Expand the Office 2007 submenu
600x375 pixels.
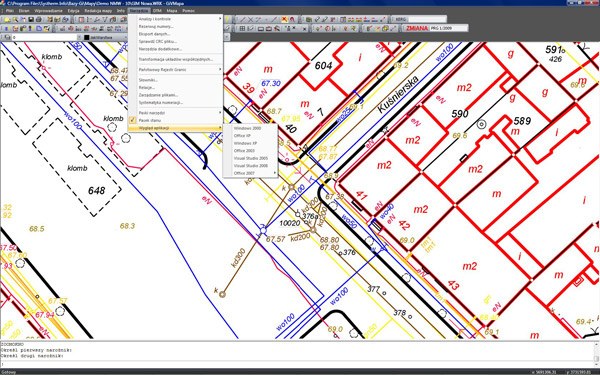pos(250,173)
